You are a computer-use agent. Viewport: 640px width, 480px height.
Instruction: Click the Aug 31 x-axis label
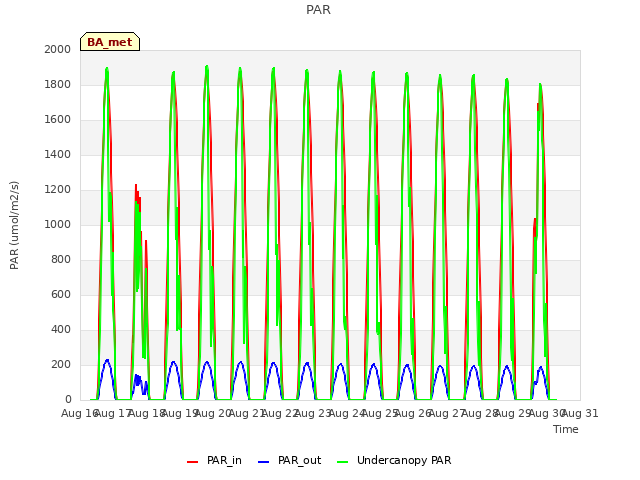580,413
